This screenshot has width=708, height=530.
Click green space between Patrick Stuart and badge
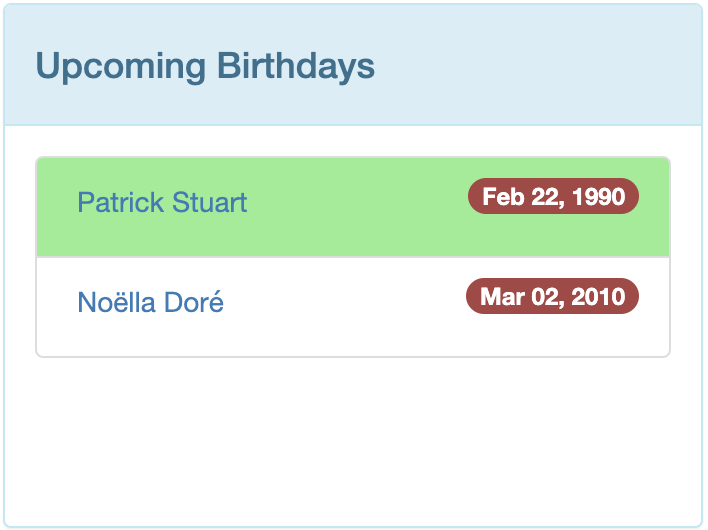[x=355, y=203]
